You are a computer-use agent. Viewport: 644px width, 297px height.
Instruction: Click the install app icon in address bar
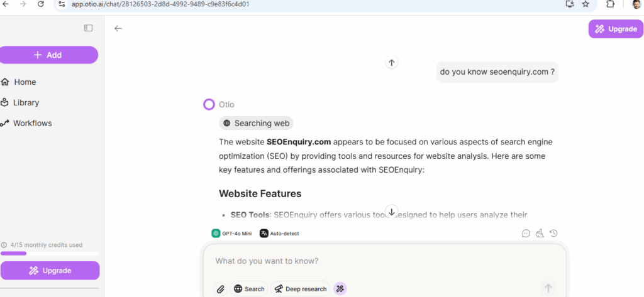click(x=569, y=4)
